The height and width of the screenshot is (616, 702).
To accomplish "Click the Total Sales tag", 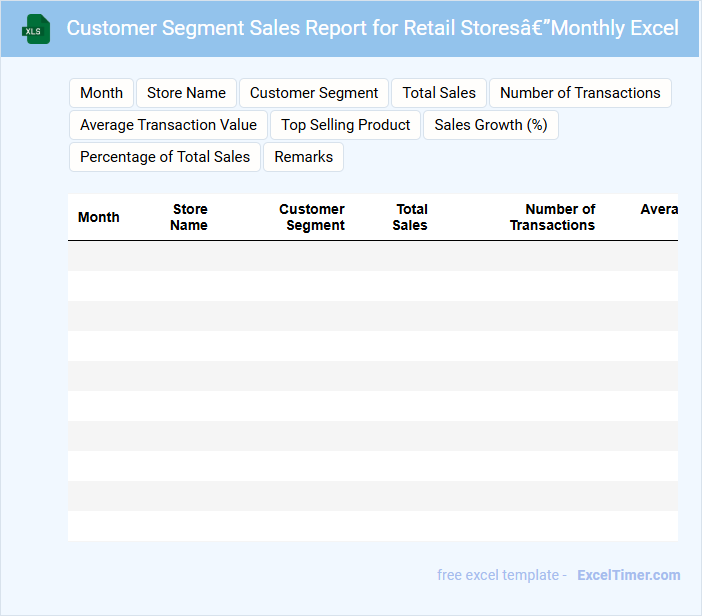I will pyautogui.click(x=439, y=93).
